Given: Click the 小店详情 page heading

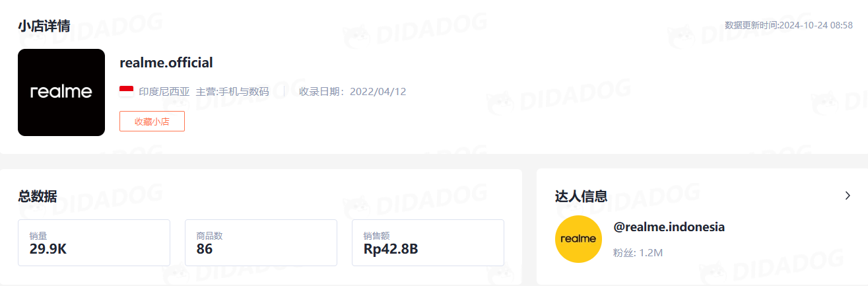Looking at the screenshot, I should pyautogui.click(x=44, y=26).
